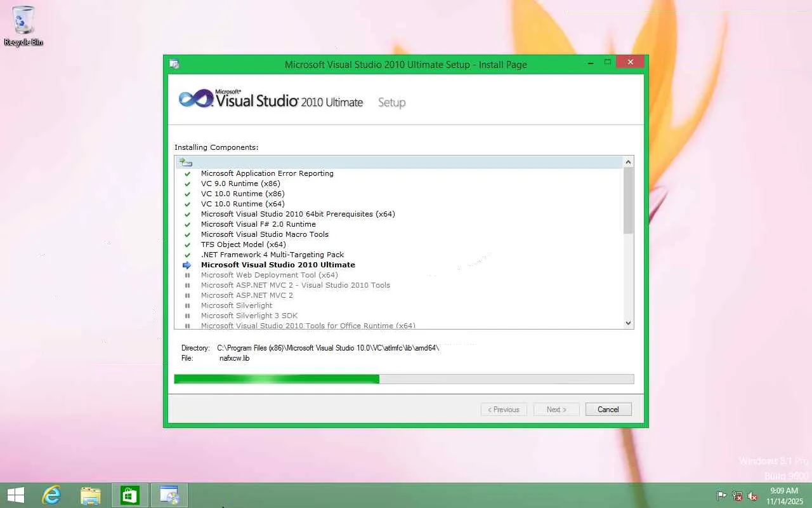
Task: Click the install directory path text
Action: click(328, 348)
